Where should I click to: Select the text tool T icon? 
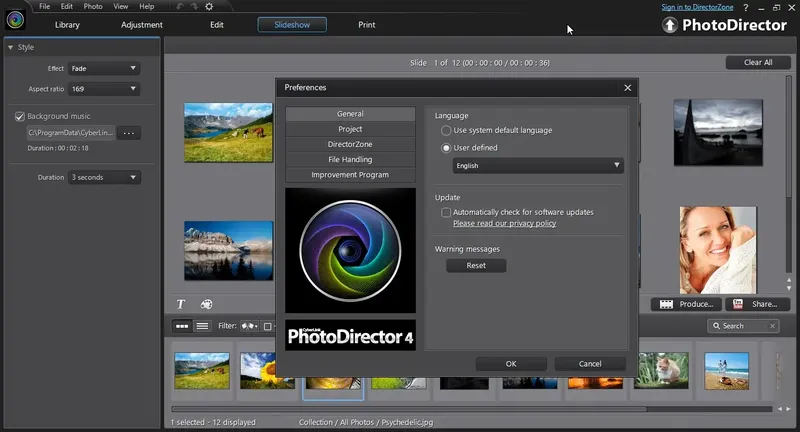click(181, 304)
